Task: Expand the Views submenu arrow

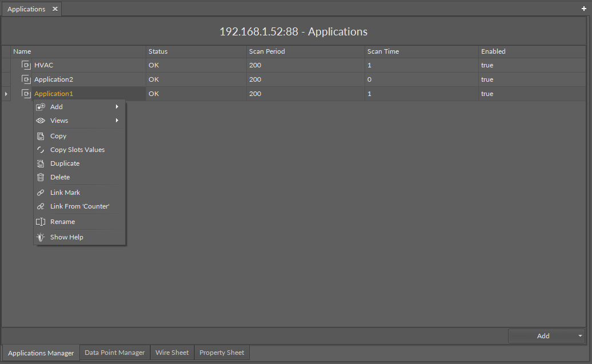Action: point(117,121)
